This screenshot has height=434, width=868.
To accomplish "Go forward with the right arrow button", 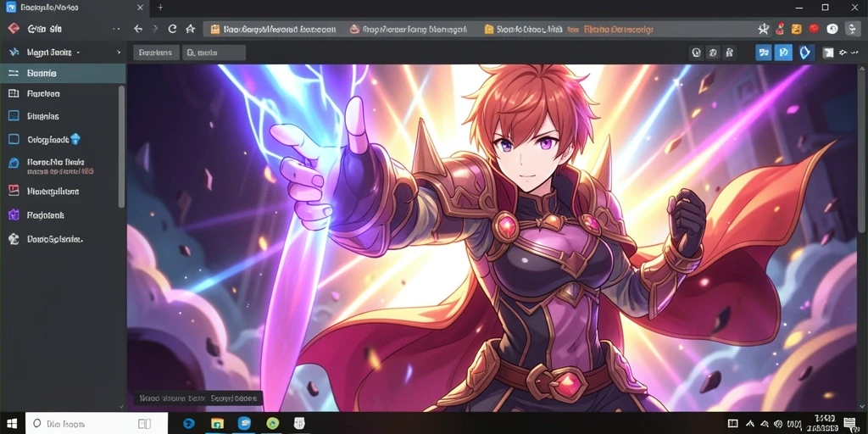I will pyautogui.click(x=155, y=29).
